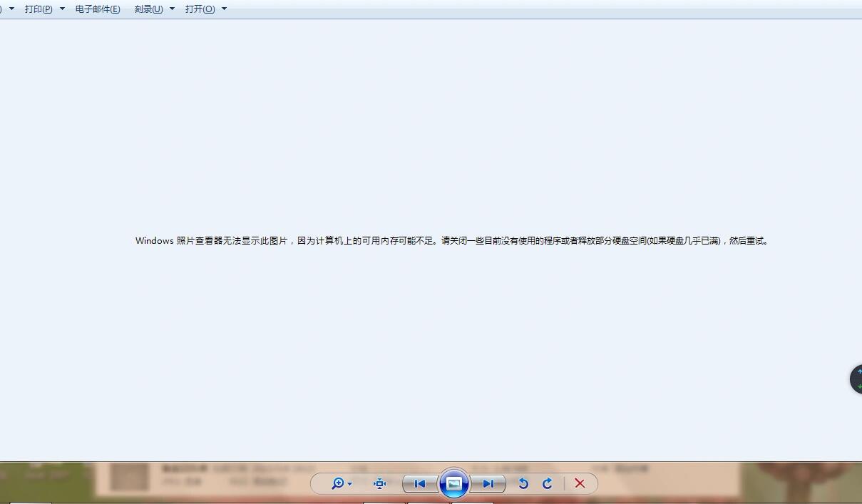Rotate the image counterclockwise

tap(523, 483)
